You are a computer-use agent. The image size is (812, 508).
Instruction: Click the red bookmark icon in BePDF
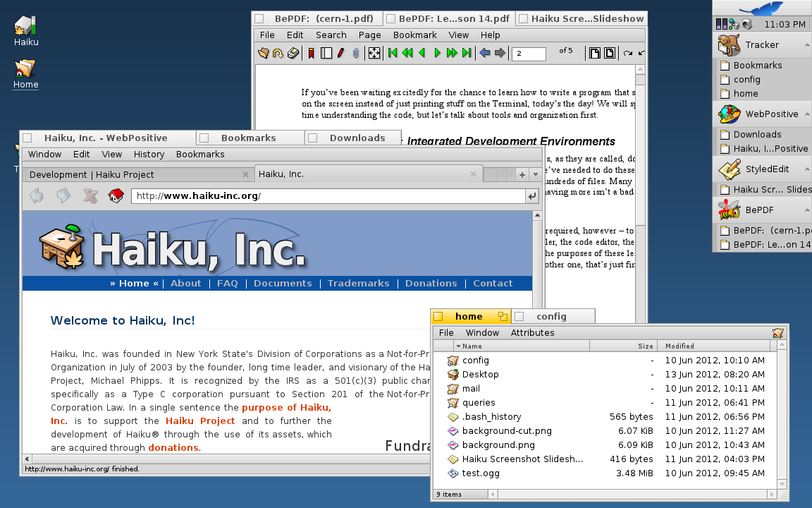pyautogui.click(x=311, y=53)
